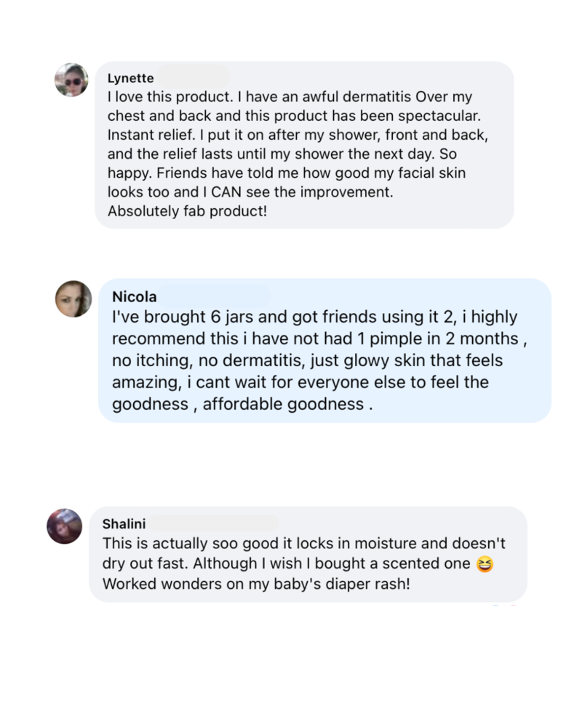
Task: Select the Shalini username
Action: (124, 524)
